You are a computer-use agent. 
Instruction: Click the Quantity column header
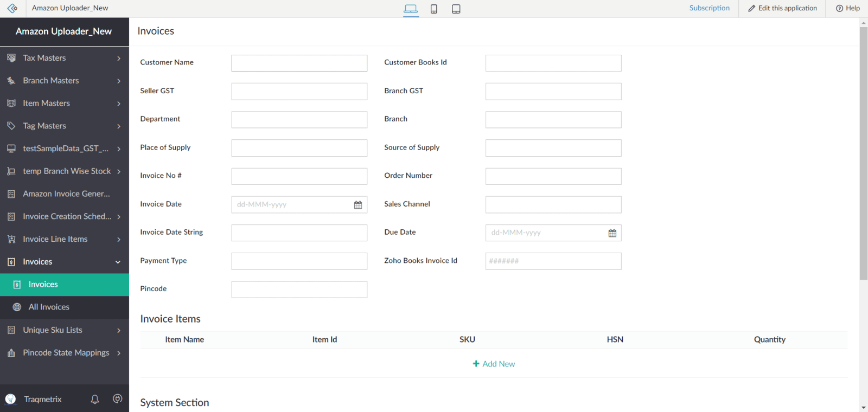pyautogui.click(x=769, y=339)
